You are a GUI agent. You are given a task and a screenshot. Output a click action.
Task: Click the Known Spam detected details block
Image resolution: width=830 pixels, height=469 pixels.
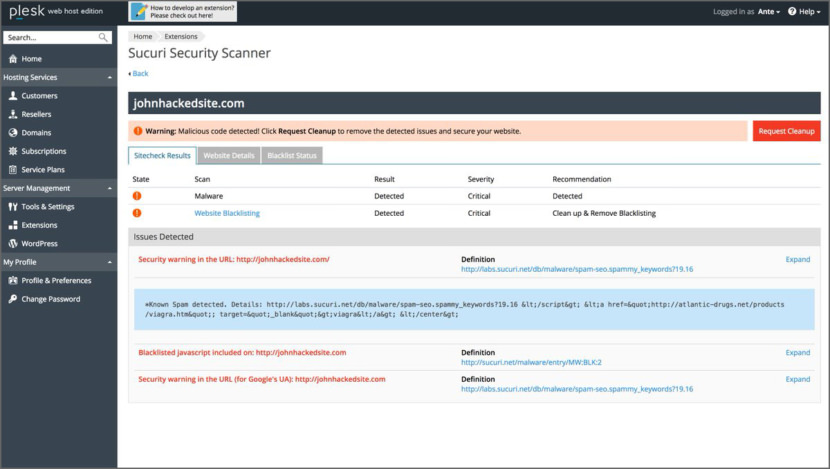474,310
